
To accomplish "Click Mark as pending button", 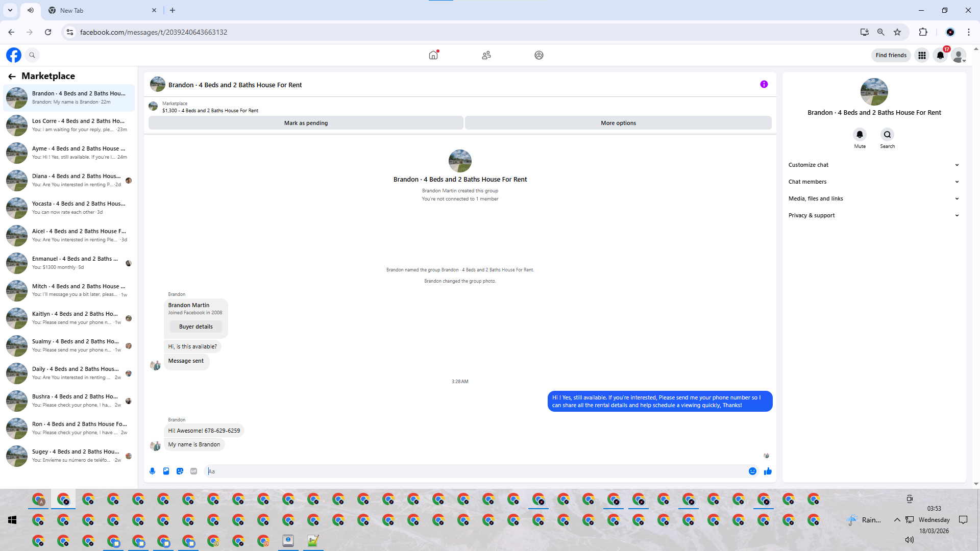I will click(x=306, y=123).
